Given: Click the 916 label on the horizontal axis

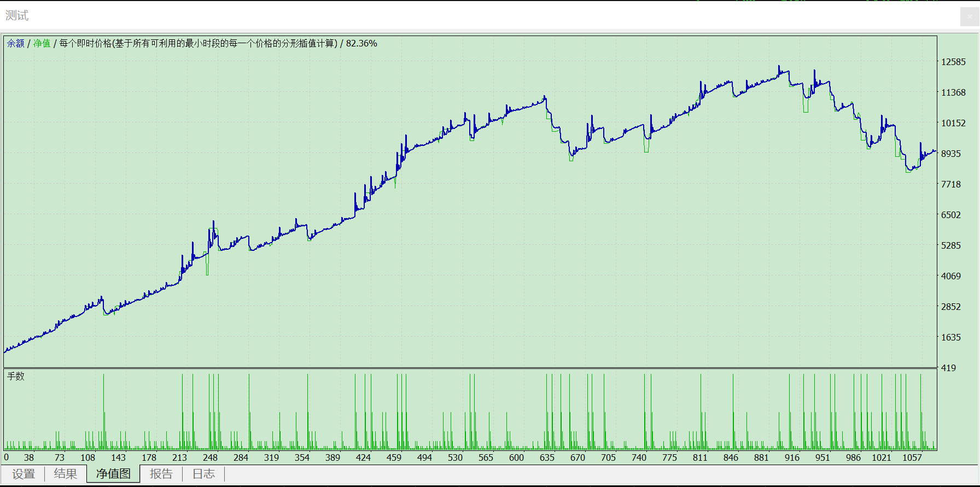Looking at the screenshot, I should pos(792,457).
